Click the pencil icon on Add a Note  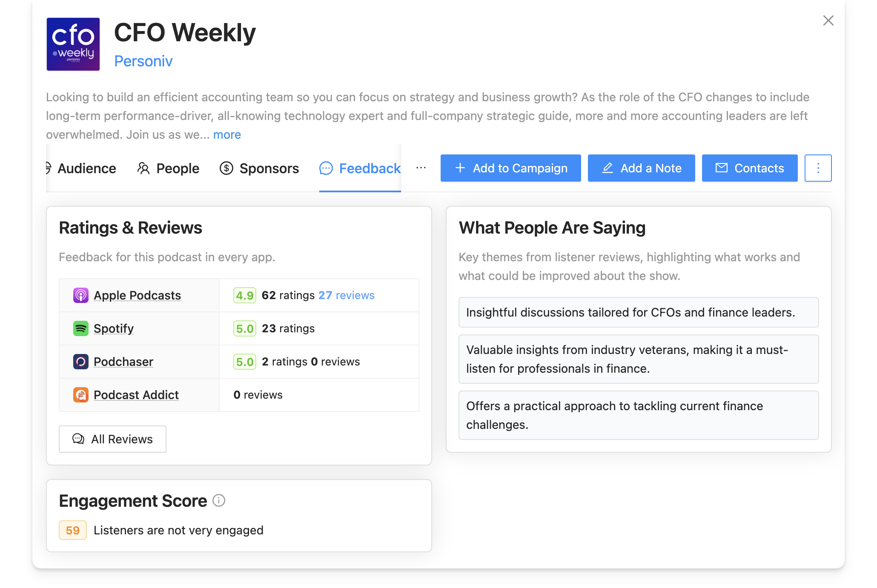coord(607,168)
